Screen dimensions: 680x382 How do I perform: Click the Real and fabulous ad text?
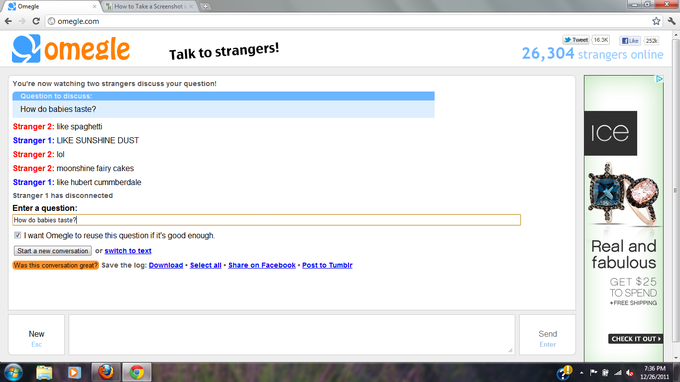[x=624, y=255]
